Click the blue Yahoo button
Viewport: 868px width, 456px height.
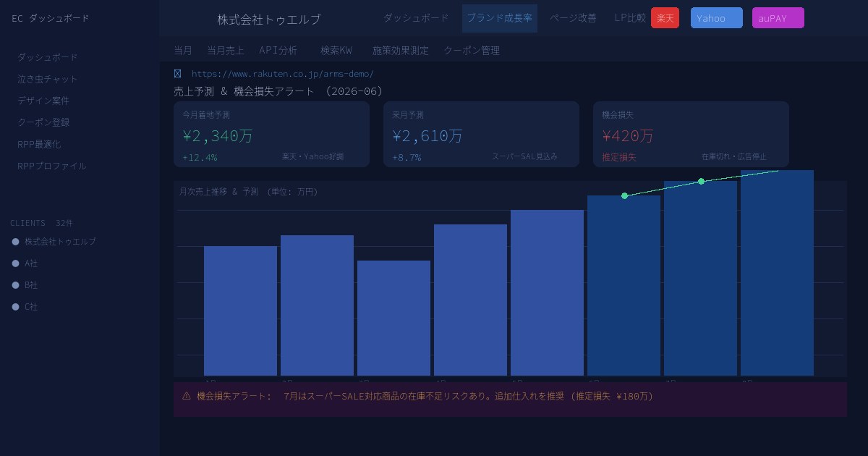pyautogui.click(x=717, y=18)
